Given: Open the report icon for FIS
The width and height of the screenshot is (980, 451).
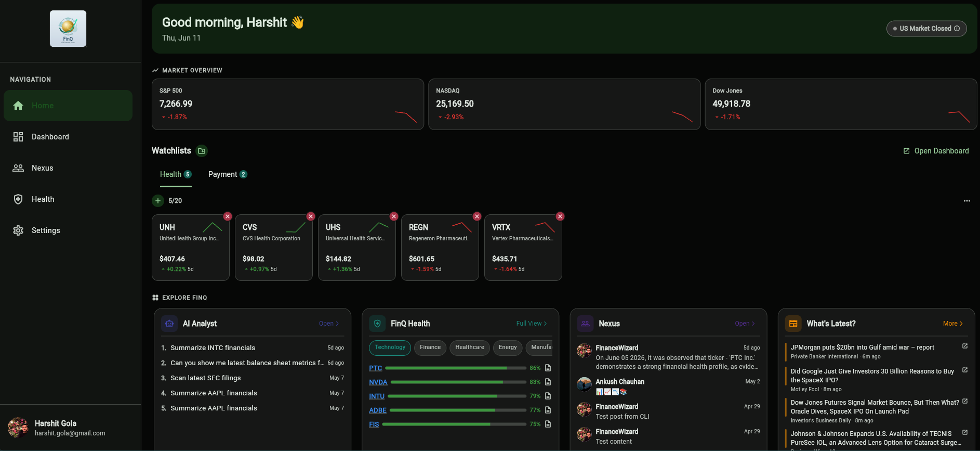Looking at the screenshot, I should click(548, 424).
